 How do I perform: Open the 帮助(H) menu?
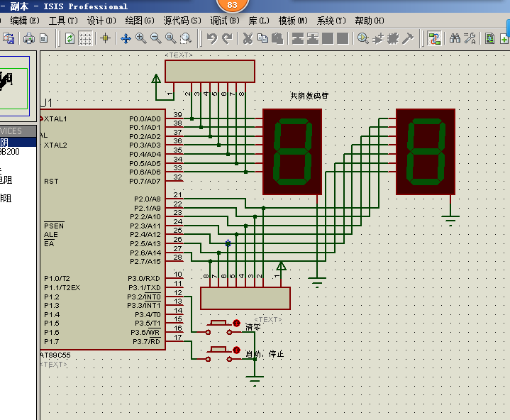tap(370, 21)
